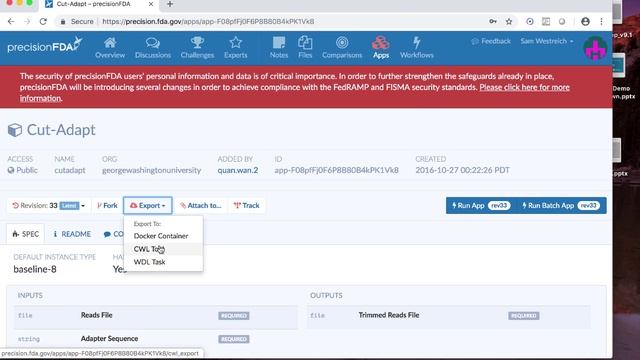Click browser forward arrow
Screen dimensions: 640x360
pyautogui.click(x=27, y=22)
